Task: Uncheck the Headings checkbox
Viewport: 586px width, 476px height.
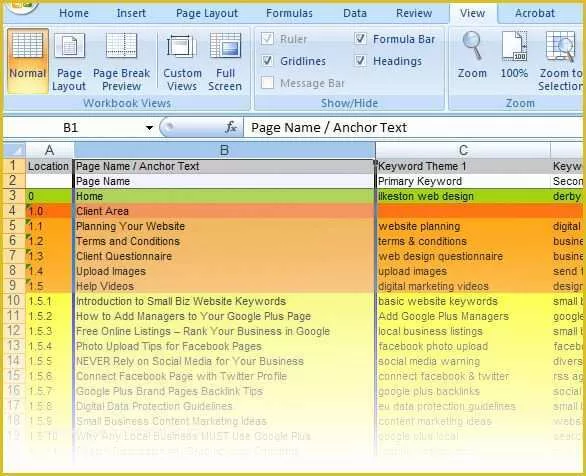Action: pyautogui.click(x=360, y=61)
